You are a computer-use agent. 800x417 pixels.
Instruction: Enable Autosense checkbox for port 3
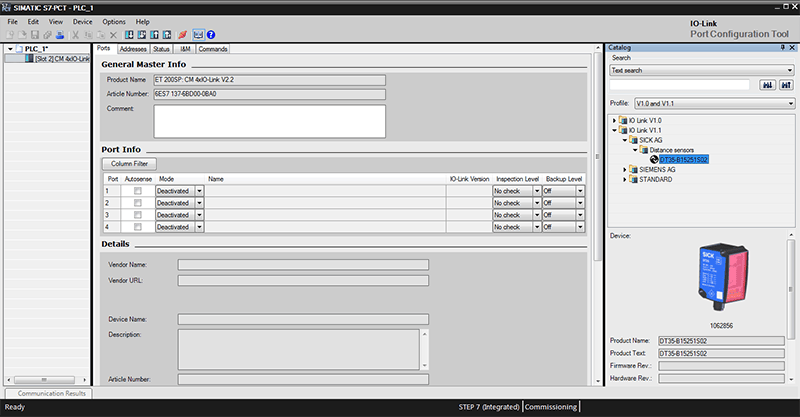pyautogui.click(x=138, y=215)
